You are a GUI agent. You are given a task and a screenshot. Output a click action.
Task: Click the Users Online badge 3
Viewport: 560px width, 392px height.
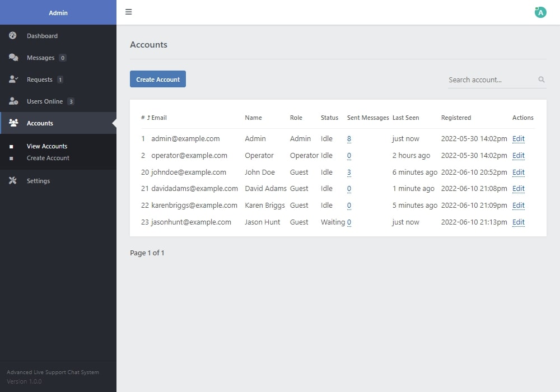click(x=71, y=101)
